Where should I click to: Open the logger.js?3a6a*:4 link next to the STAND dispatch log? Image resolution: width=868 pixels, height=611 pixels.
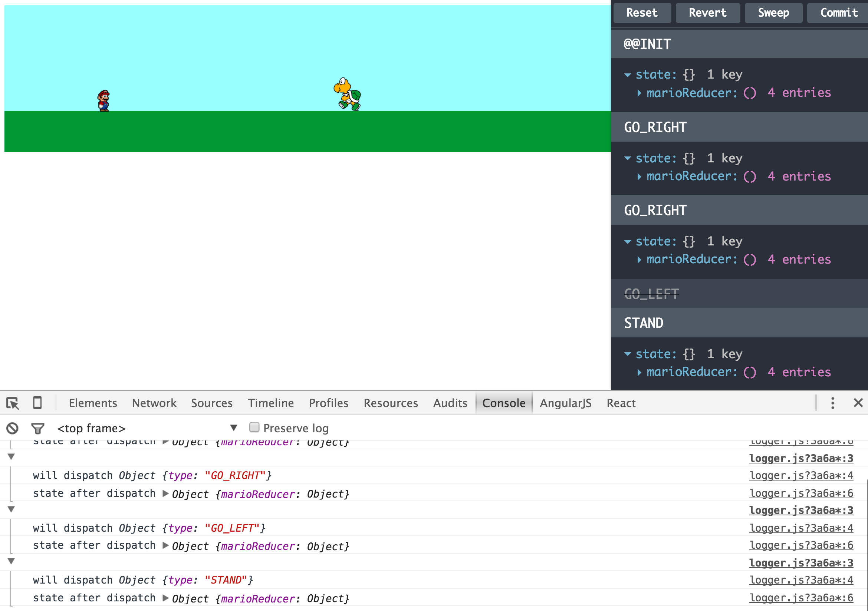pyautogui.click(x=801, y=580)
